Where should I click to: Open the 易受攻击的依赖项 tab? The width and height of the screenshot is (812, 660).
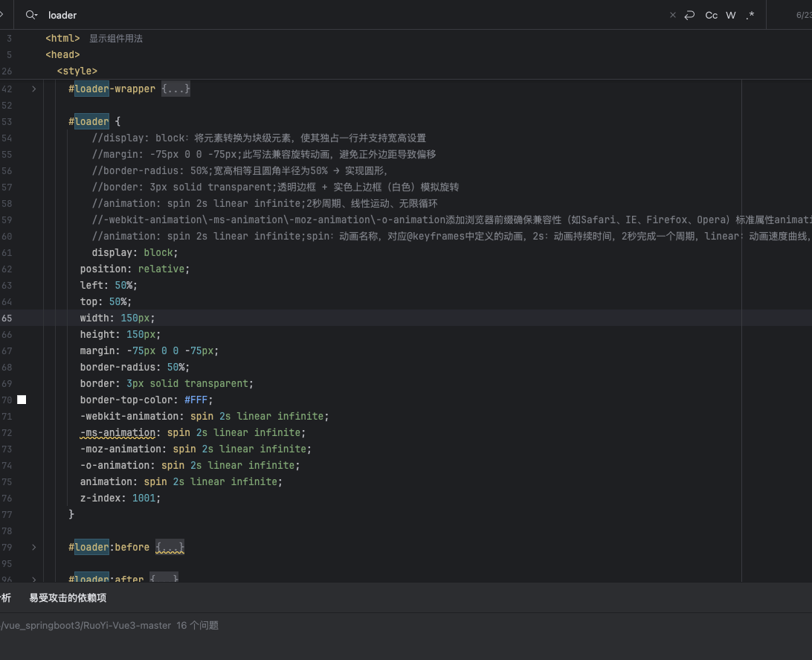click(x=68, y=598)
